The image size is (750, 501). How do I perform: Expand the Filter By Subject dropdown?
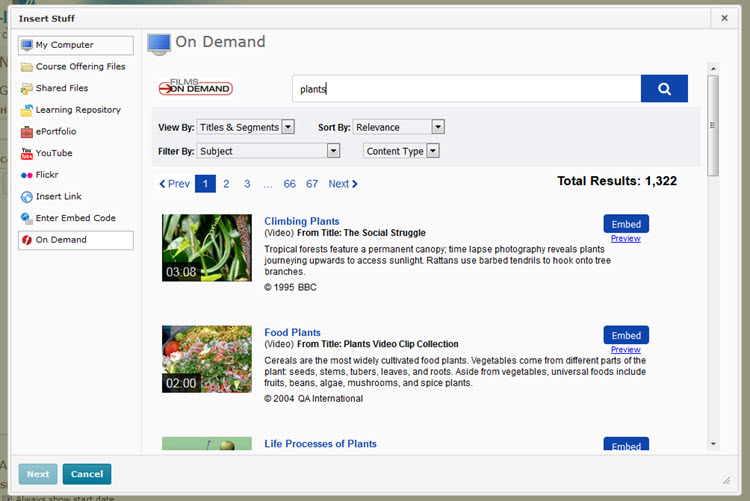click(268, 151)
